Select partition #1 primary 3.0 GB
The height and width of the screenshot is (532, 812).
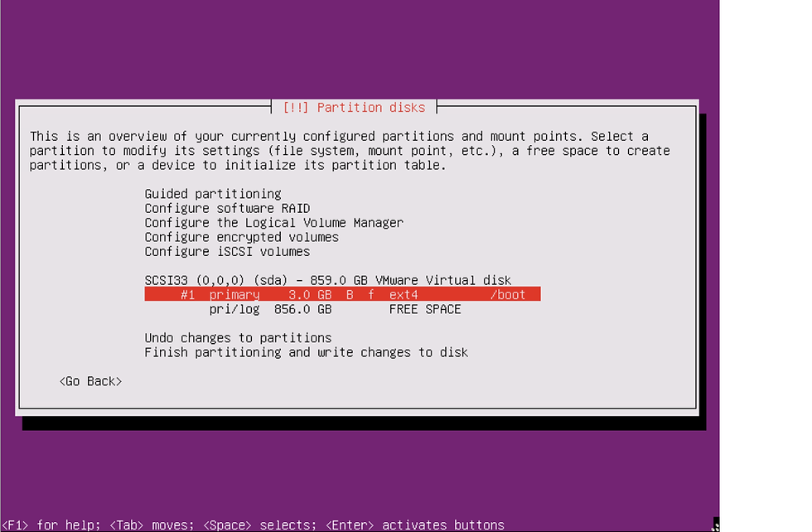(x=342, y=294)
